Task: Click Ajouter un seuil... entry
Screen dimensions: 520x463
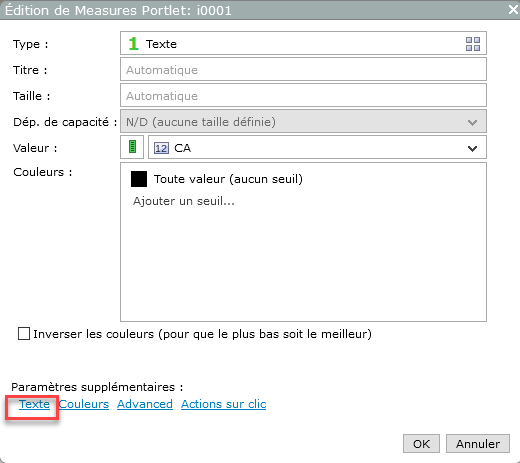Action: 184,201
